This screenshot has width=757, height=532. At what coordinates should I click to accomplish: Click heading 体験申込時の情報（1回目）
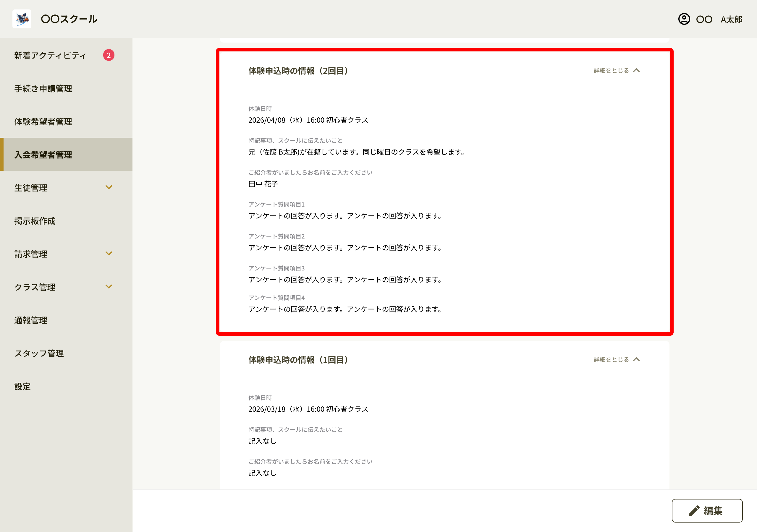coord(298,360)
